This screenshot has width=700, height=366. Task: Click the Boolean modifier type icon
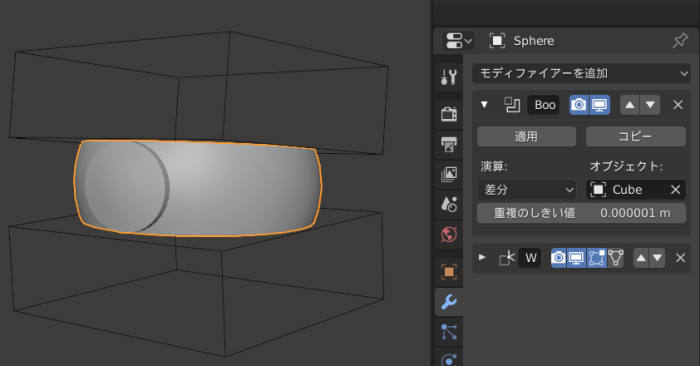tap(512, 105)
